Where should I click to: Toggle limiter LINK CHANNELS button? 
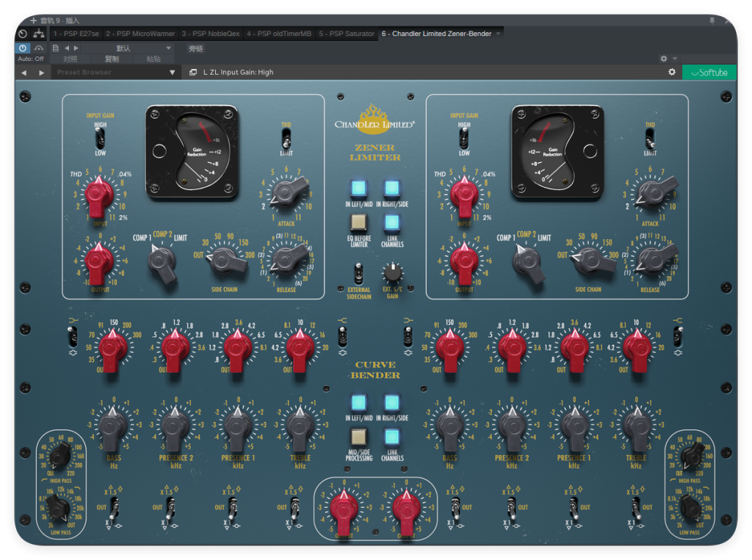[392, 222]
